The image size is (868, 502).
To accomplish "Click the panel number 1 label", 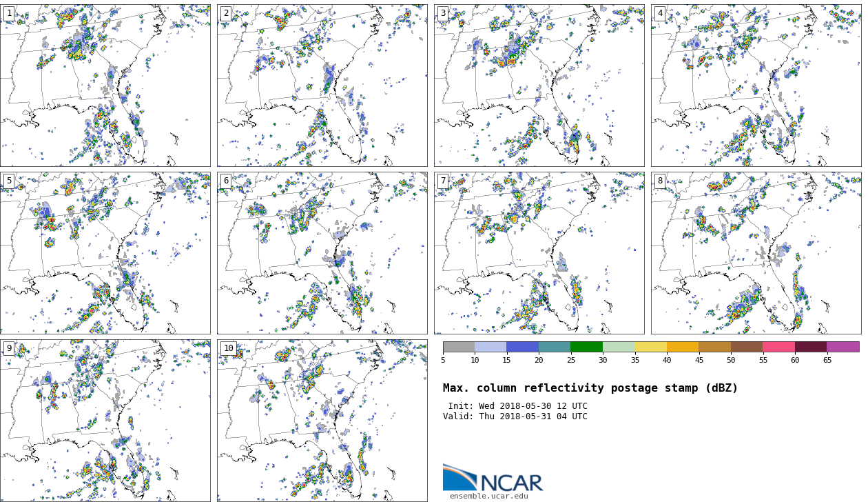I will tap(9, 13).
